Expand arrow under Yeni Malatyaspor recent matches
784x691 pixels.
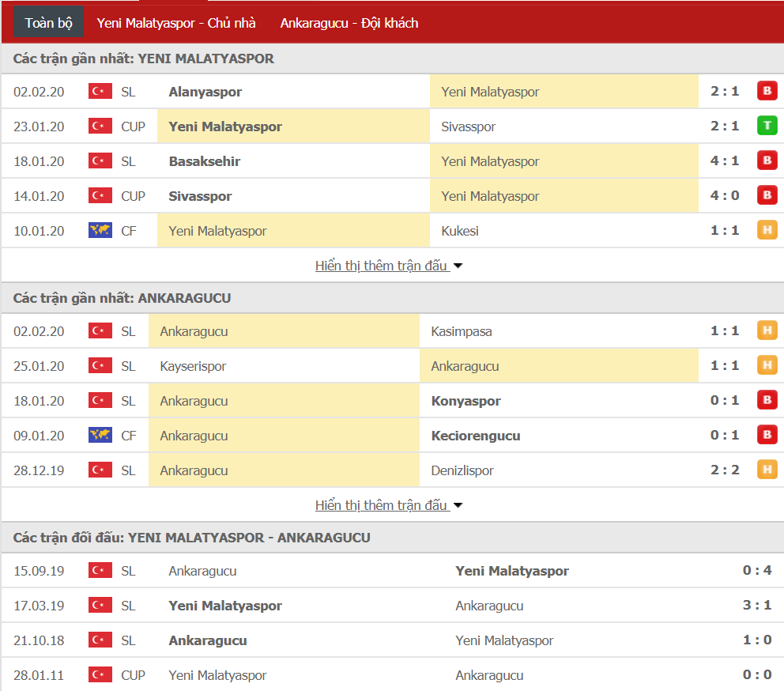pos(458,266)
